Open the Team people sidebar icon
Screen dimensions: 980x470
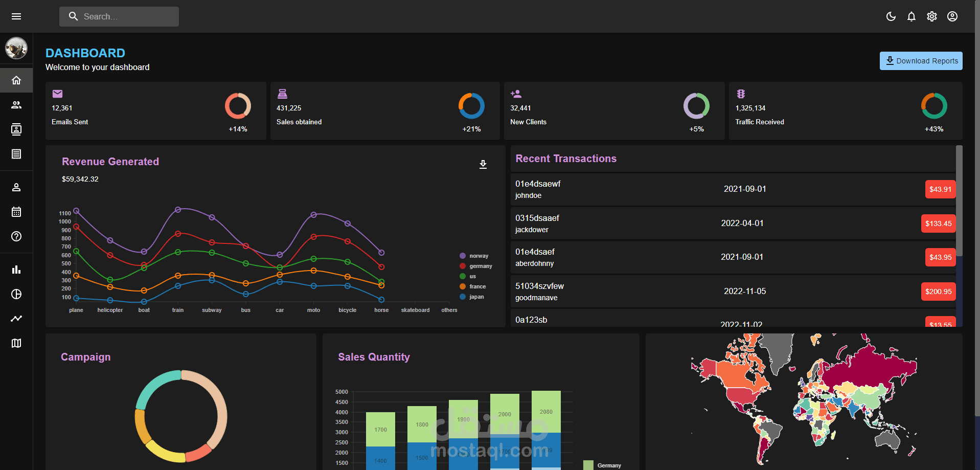16,105
